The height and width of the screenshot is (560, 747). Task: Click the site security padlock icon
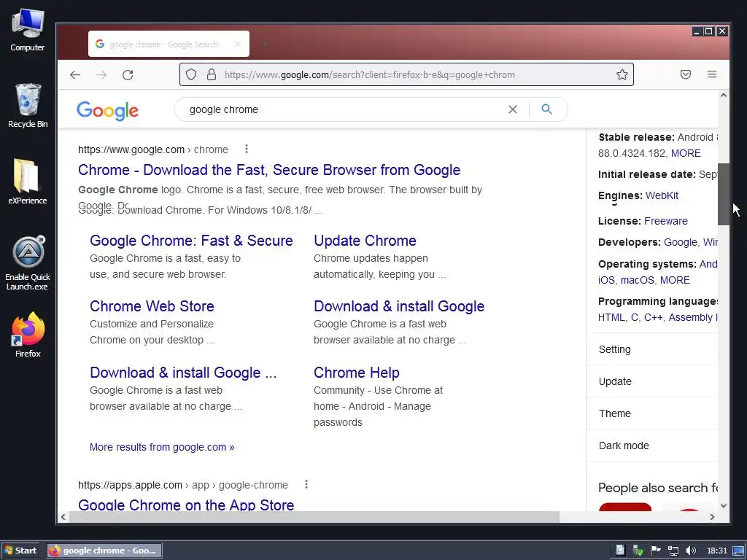click(x=212, y=75)
